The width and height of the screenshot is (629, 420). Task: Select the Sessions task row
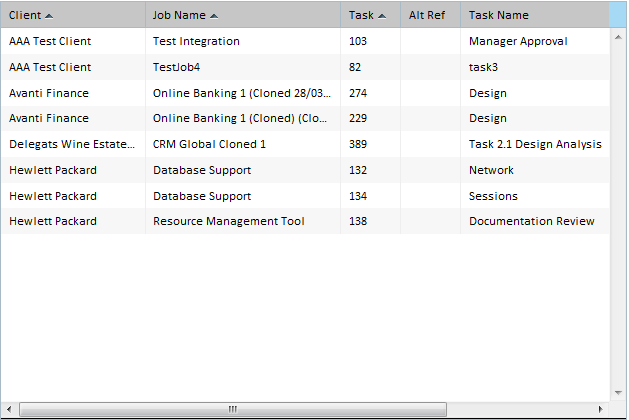[305, 196]
